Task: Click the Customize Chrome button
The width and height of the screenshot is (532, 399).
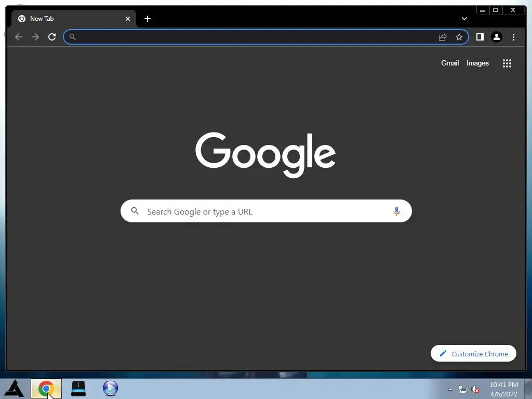Action: click(473, 353)
